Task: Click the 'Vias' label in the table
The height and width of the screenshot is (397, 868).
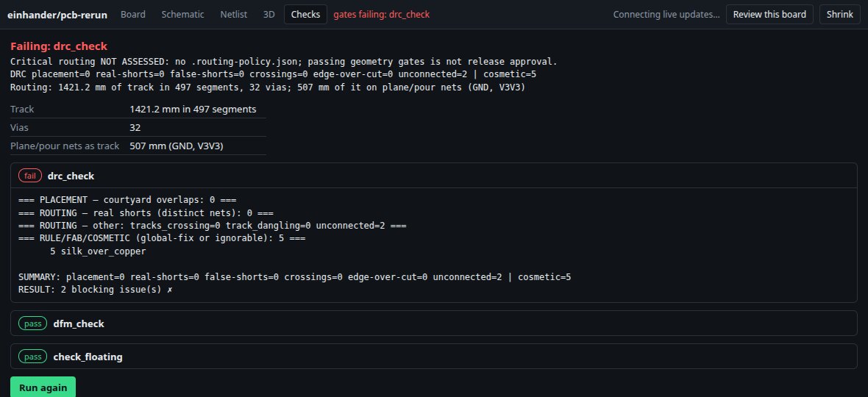Action: pos(19,128)
